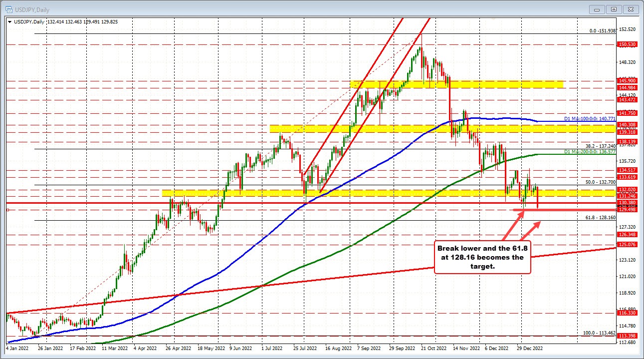Click the 121.020 price axis value
This screenshot has height=359, width=644.
point(628,276)
